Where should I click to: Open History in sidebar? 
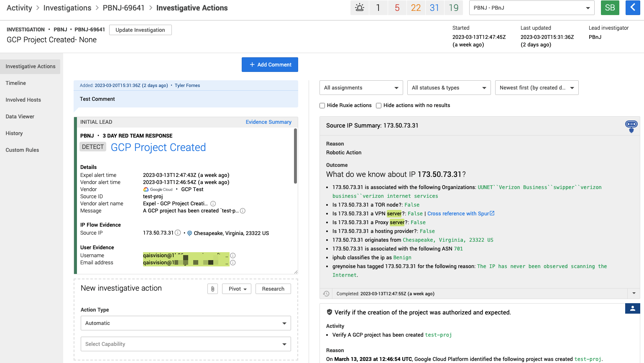pyautogui.click(x=14, y=133)
